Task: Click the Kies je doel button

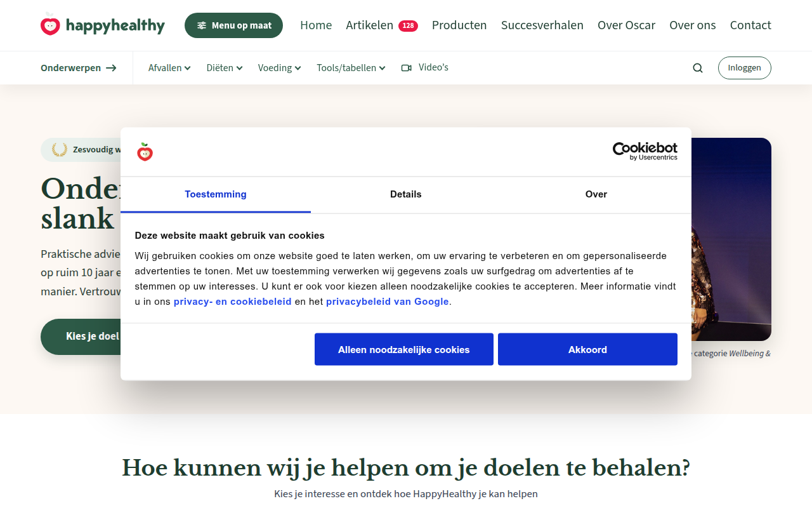Action: point(81,337)
